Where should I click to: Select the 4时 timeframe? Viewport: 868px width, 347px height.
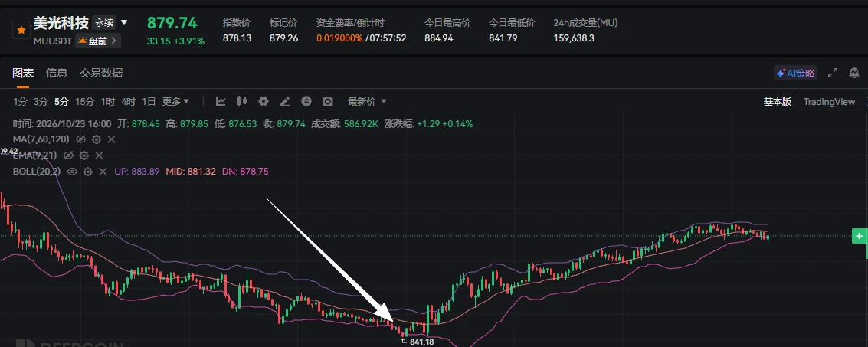pyautogui.click(x=129, y=102)
